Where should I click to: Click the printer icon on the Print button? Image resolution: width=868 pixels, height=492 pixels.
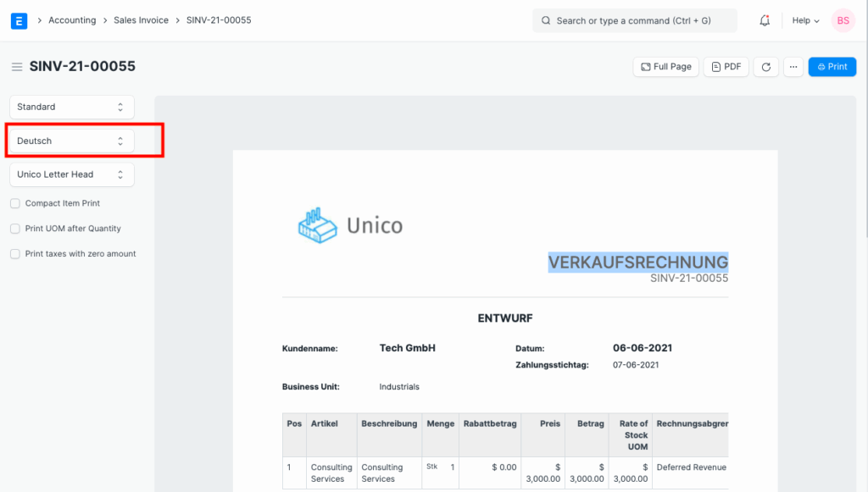tap(820, 66)
